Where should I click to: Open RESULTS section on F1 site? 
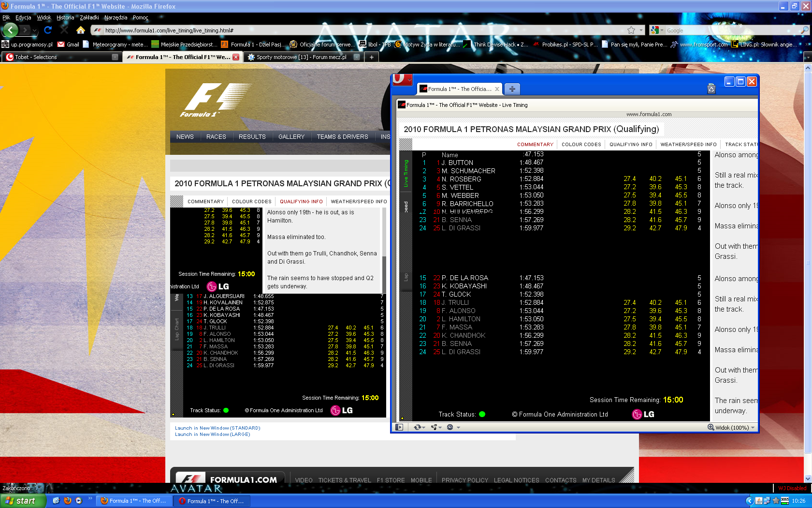[252, 137]
